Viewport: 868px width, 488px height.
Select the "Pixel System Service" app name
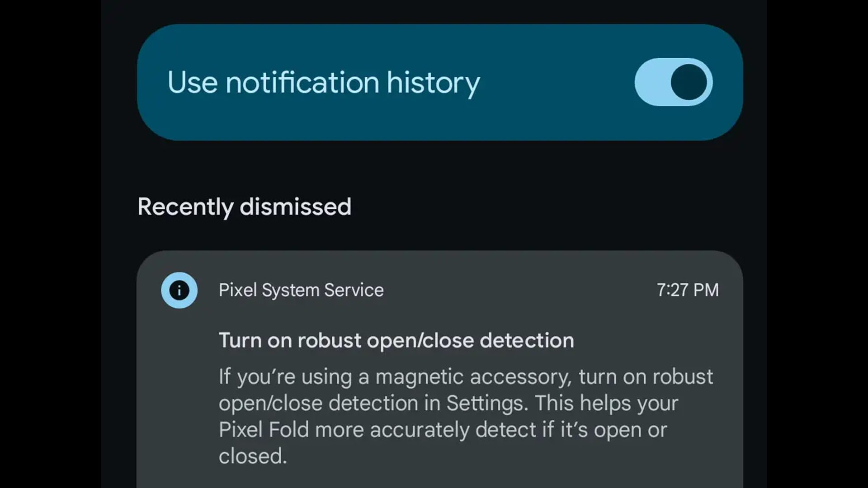click(301, 290)
